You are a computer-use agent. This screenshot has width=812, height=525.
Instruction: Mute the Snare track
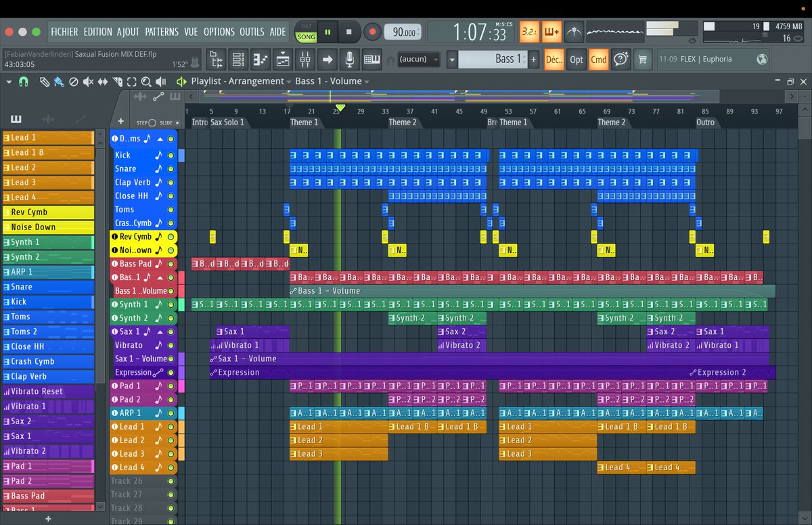coord(171,168)
